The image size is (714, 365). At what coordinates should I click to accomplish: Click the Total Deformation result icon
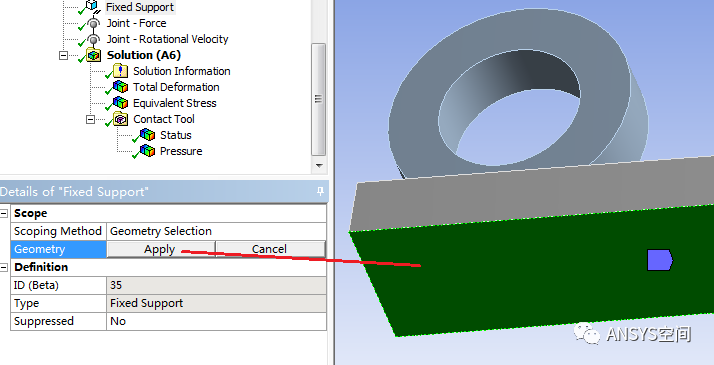pos(121,87)
